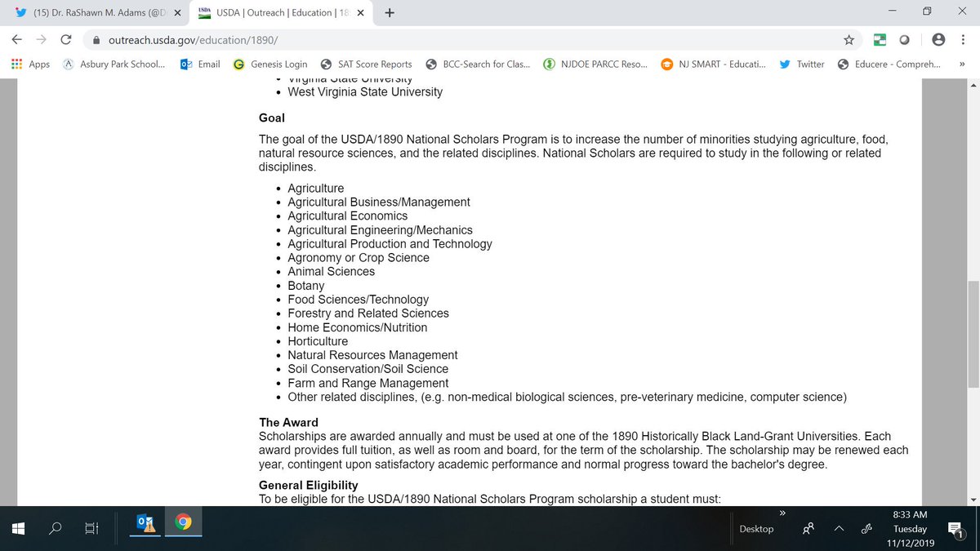Open the Action Center notifications

pos(954,531)
